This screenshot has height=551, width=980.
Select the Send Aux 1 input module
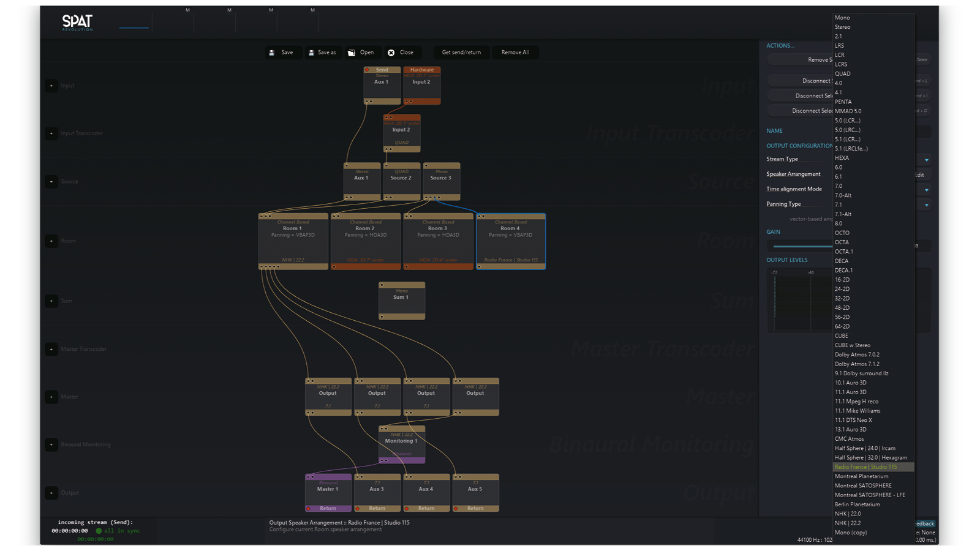(x=382, y=86)
